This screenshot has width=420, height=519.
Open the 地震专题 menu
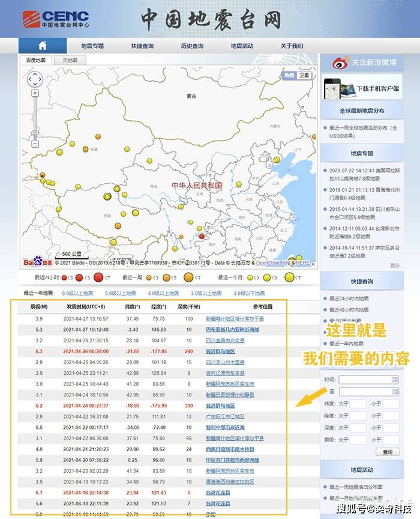(92, 46)
